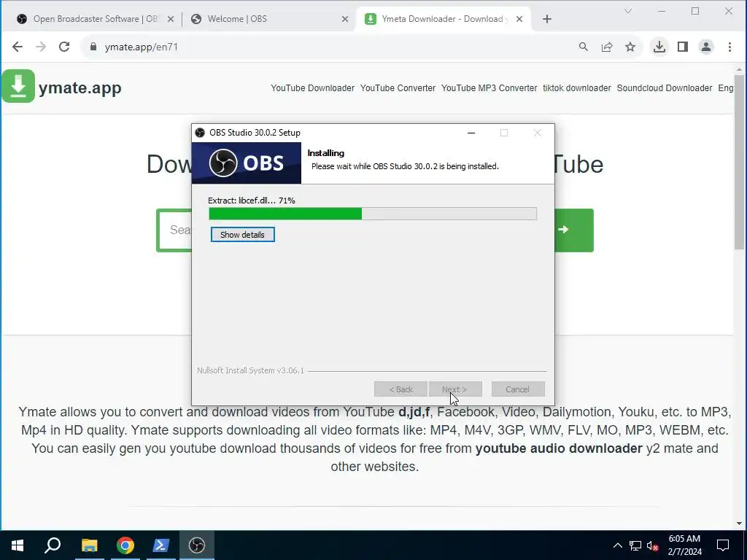747x560 pixels.
Task: Click the muted volume tray icon
Action: coord(653,545)
